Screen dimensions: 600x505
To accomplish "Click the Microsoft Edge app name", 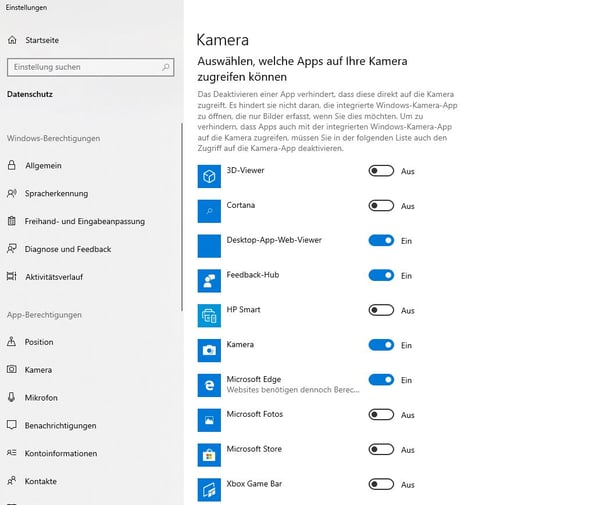I will (x=254, y=379).
